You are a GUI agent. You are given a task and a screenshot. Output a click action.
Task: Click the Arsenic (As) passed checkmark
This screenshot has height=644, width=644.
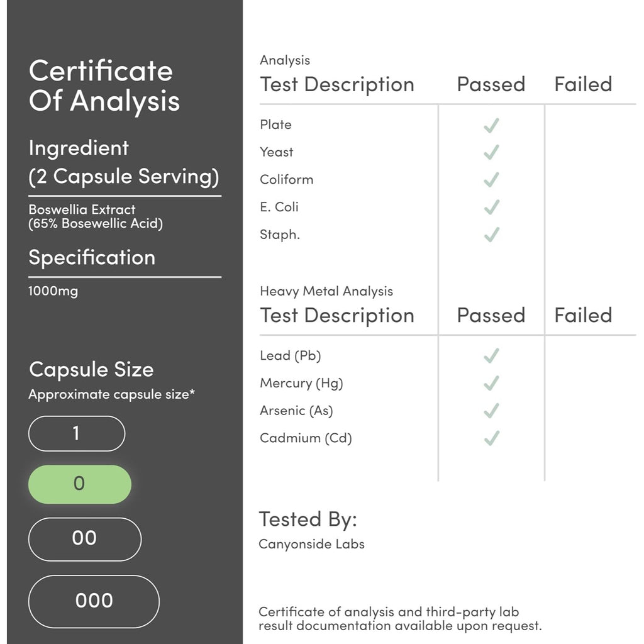[x=491, y=411]
